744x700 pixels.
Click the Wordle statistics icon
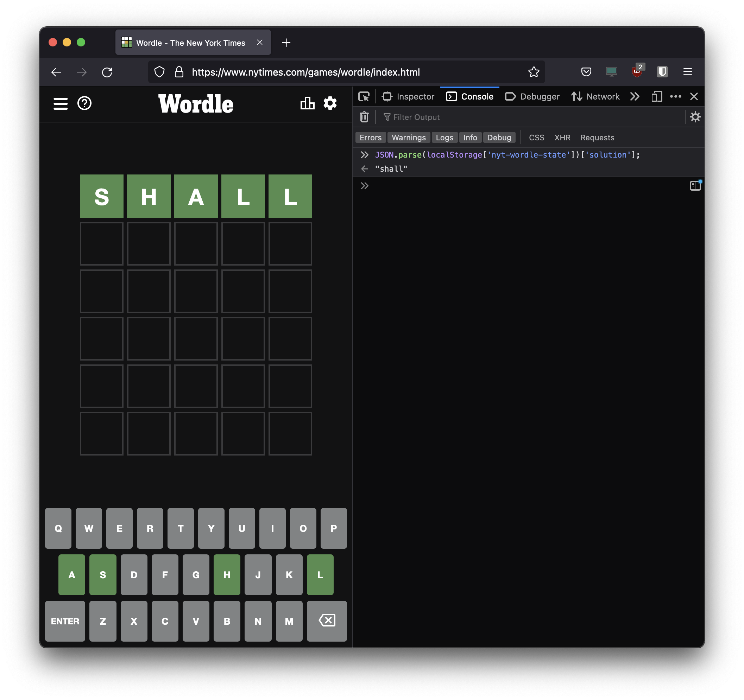coord(308,103)
